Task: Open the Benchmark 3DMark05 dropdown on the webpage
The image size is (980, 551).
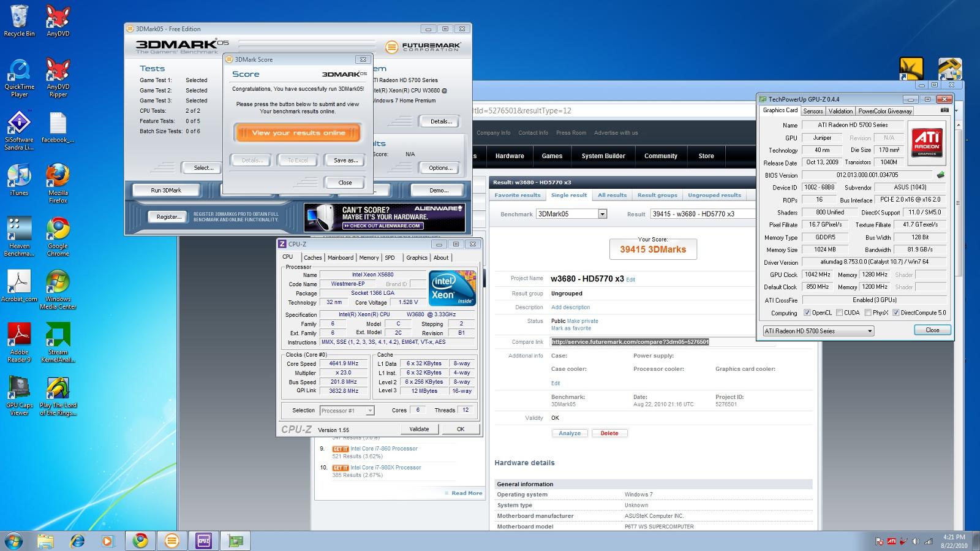Action: tap(571, 214)
